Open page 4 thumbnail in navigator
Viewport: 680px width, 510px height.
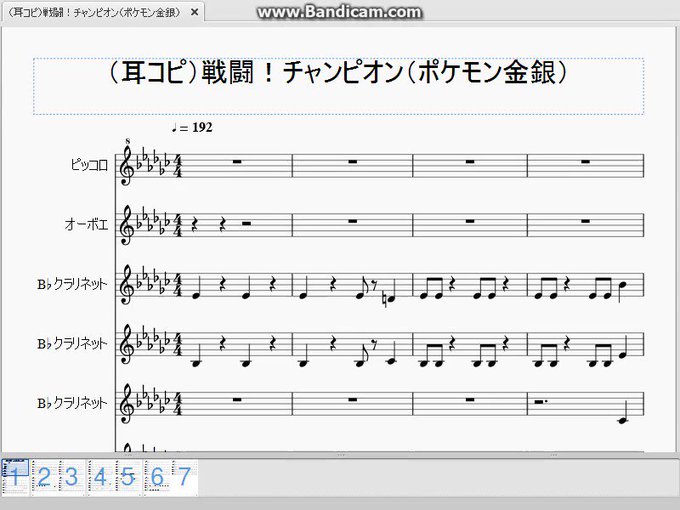pyautogui.click(x=100, y=477)
